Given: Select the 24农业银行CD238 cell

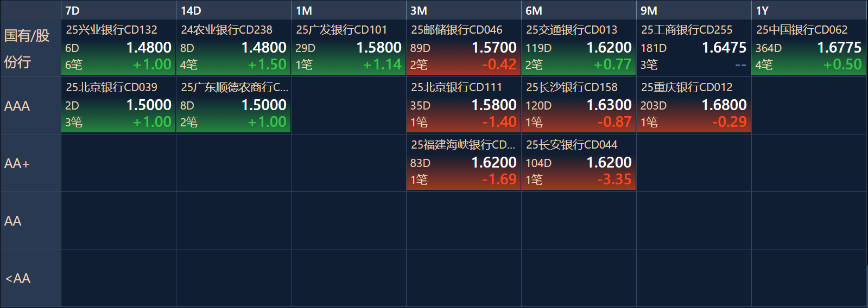Looking at the screenshot, I should 233,48.
